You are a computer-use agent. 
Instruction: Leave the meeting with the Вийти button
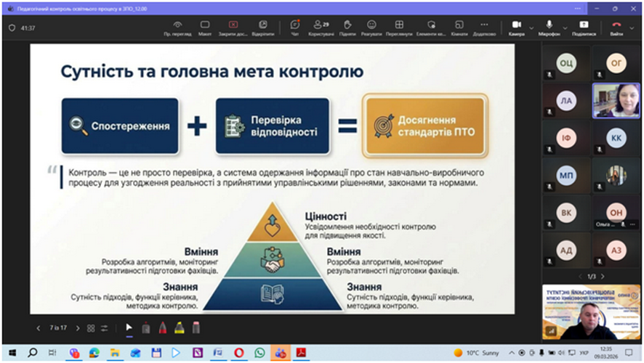coord(616,28)
